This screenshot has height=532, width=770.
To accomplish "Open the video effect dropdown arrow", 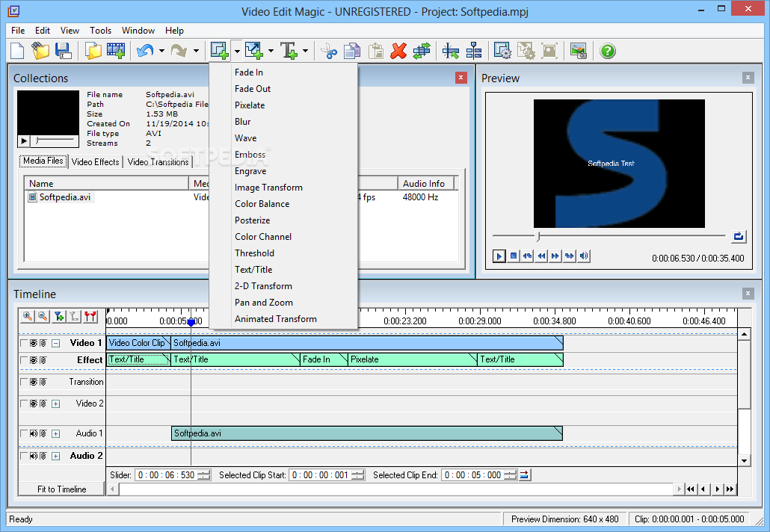I will click(237, 51).
